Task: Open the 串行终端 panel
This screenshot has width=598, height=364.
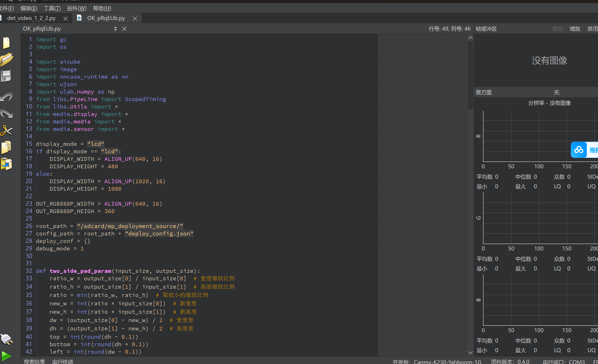Action: (x=63, y=361)
